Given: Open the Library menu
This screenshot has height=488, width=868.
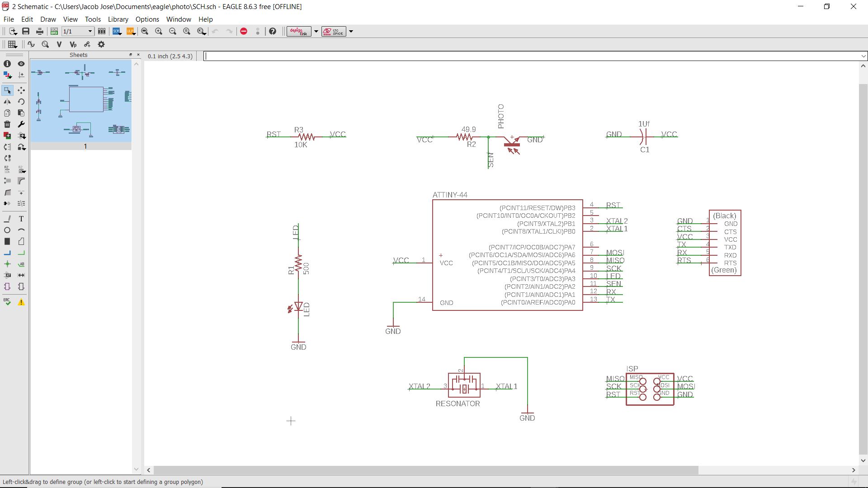Looking at the screenshot, I should click(x=118, y=19).
